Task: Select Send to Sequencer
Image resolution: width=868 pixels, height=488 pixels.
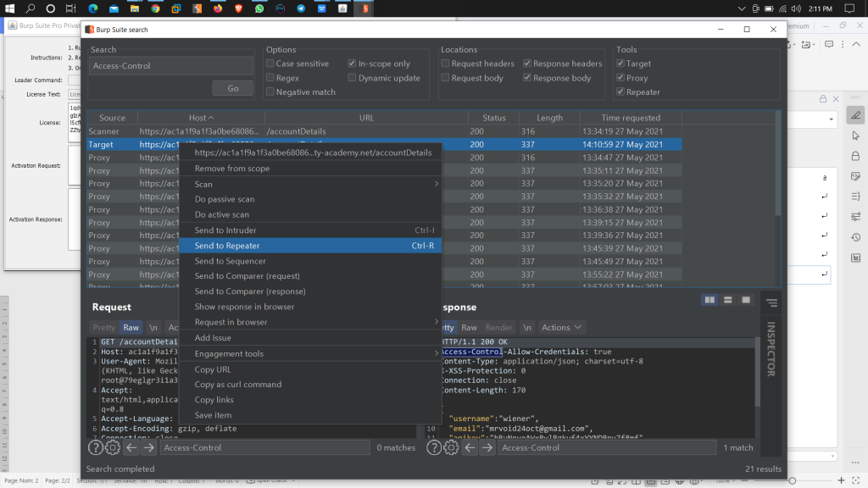Action: 310,261
